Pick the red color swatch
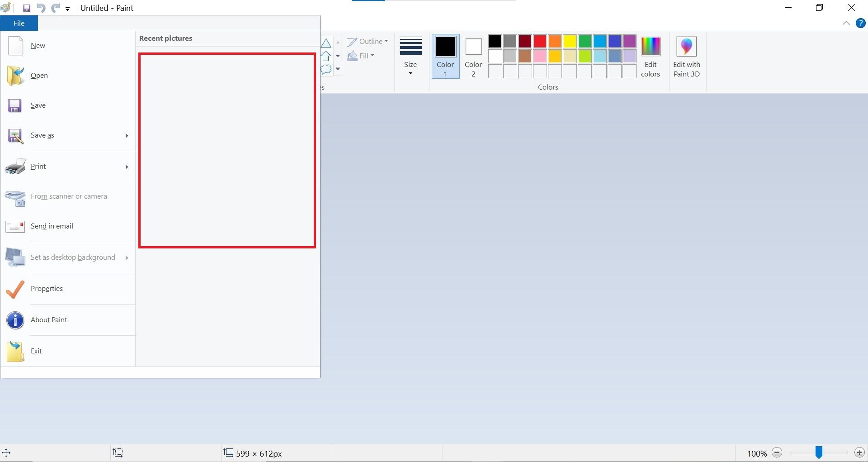This screenshot has width=868, height=462. (x=540, y=42)
